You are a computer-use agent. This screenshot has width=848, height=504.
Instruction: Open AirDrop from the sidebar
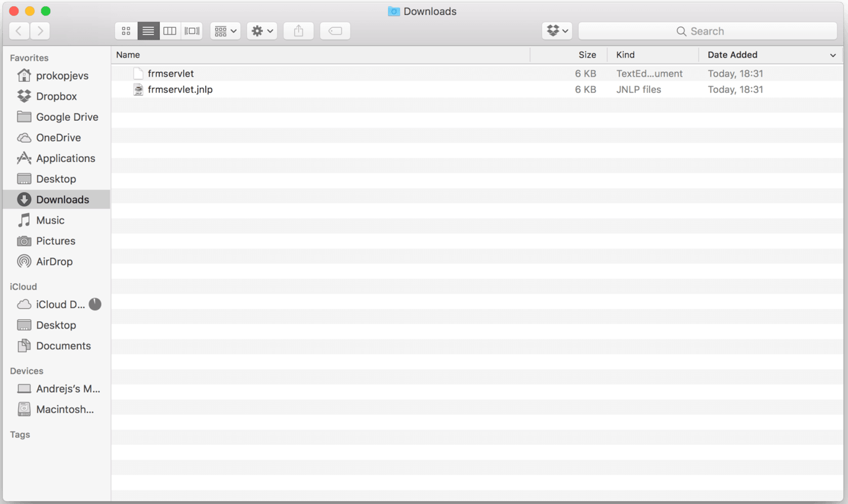pyautogui.click(x=54, y=262)
